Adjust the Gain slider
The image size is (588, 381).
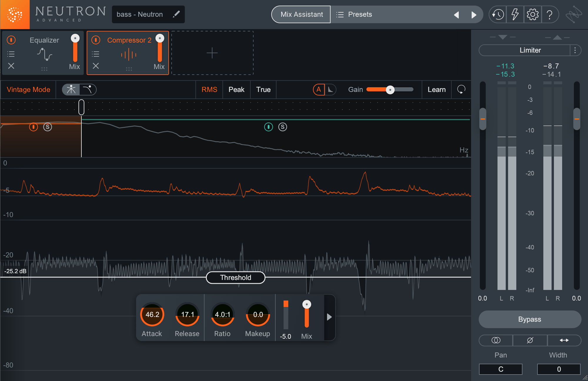390,90
